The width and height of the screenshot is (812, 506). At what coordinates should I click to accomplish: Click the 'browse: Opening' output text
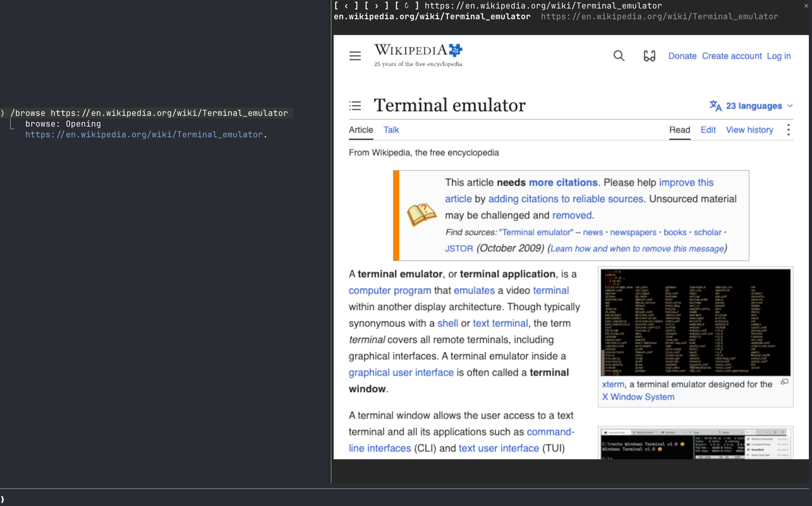coord(63,124)
